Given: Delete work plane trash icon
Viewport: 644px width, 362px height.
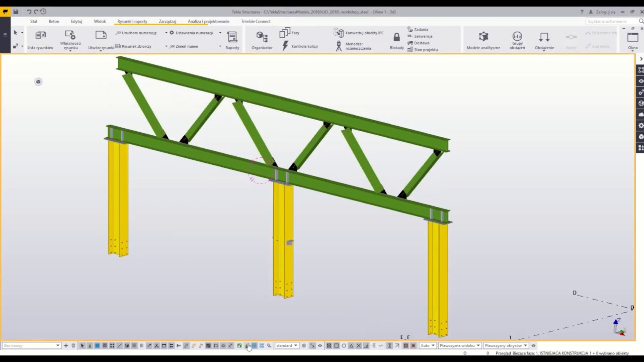Looking at the screenshot, I should point(73,345).
